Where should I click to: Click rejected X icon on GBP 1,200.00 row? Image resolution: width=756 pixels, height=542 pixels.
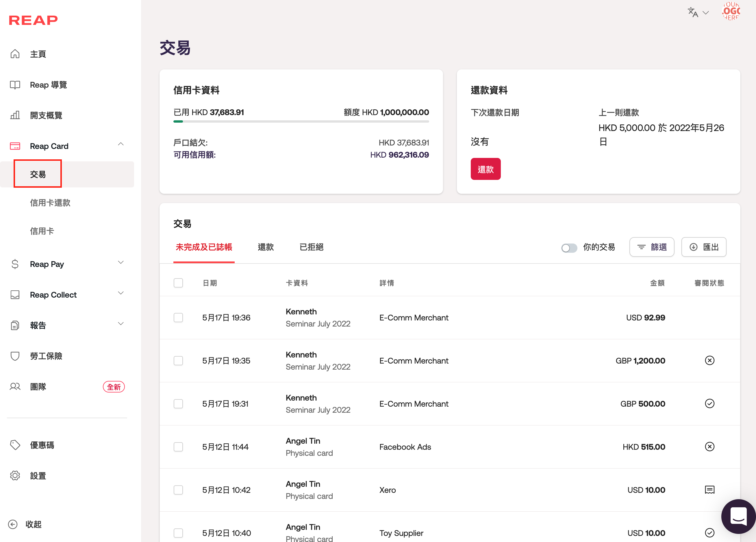pos(709,361)
